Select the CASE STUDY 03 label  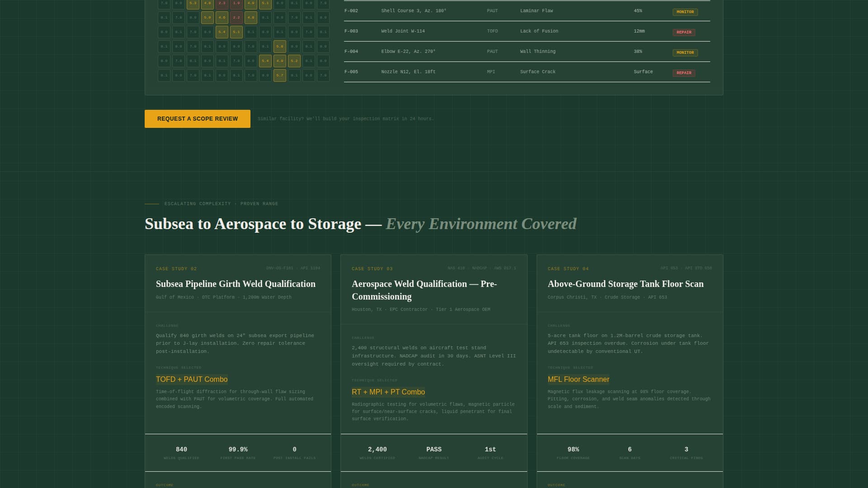(373, 268)
